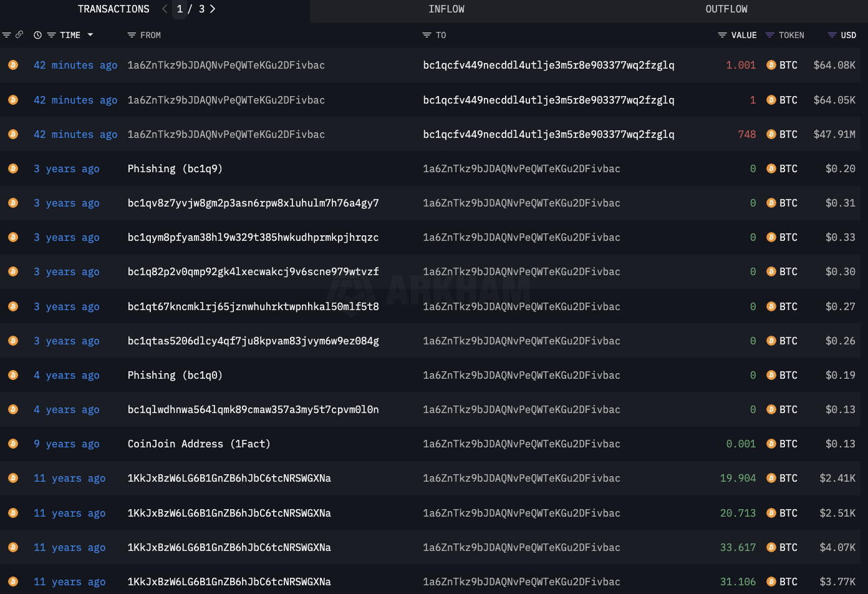The width and height of the screenshot is (868, 594).
Task: Click the first 42 minutes ago timestamp
Action: click(75, 65)
